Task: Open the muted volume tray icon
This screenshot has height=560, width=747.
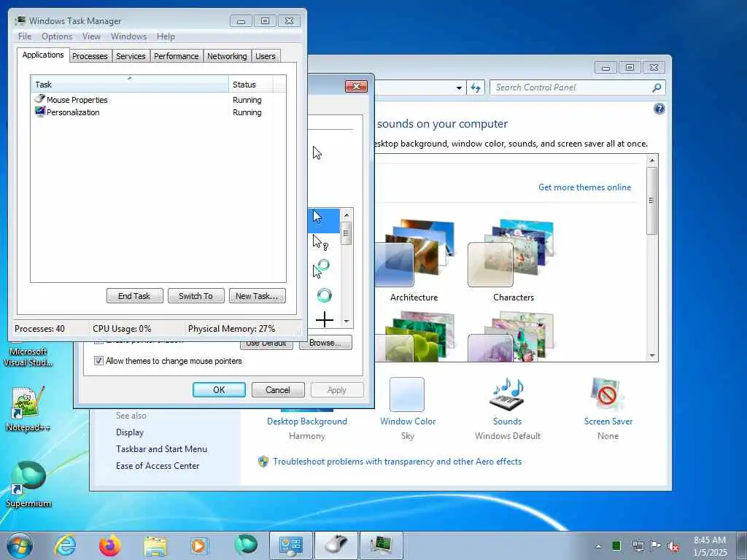Action: (x=673, y=547)
